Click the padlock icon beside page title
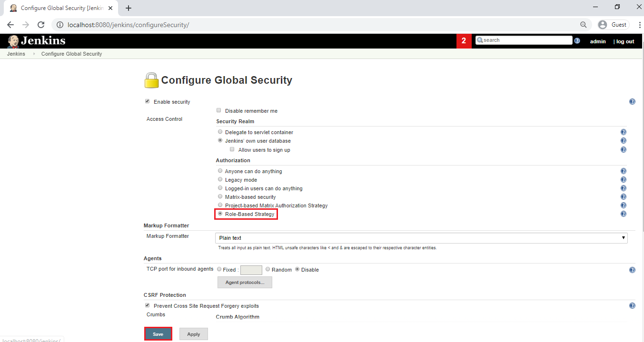Image resolution: width=644 pixels, height=342 pixels. coord(151,80)
